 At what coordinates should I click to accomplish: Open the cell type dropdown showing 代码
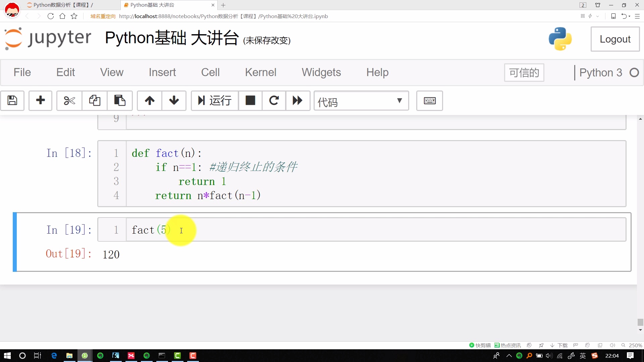point(361,101)
